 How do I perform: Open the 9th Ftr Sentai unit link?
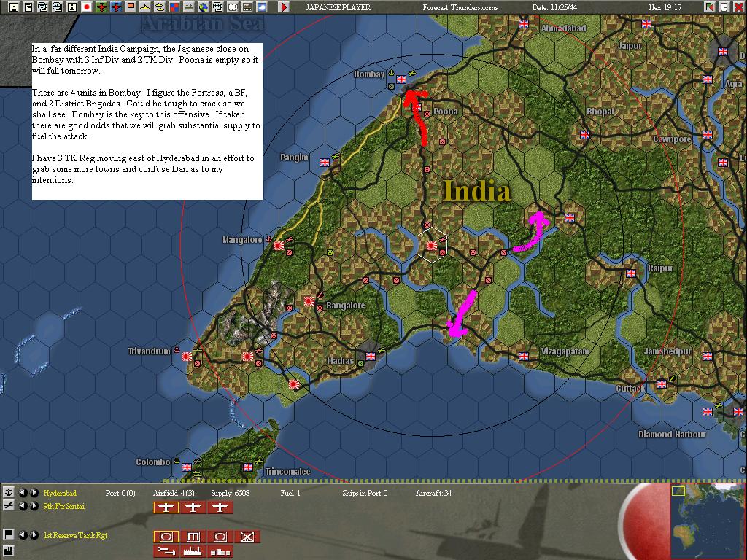pos(64,506)
